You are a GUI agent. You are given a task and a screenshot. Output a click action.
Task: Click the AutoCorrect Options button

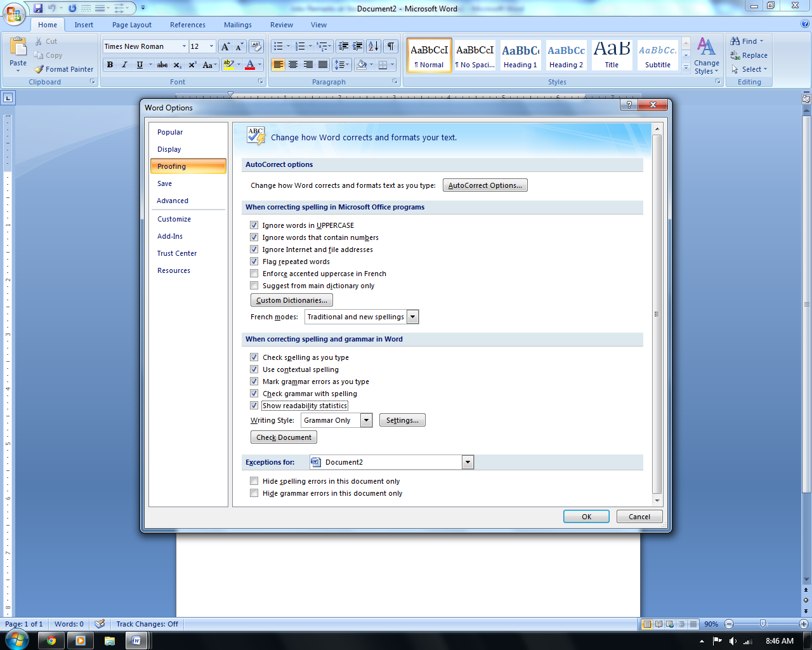pos(485,185)
